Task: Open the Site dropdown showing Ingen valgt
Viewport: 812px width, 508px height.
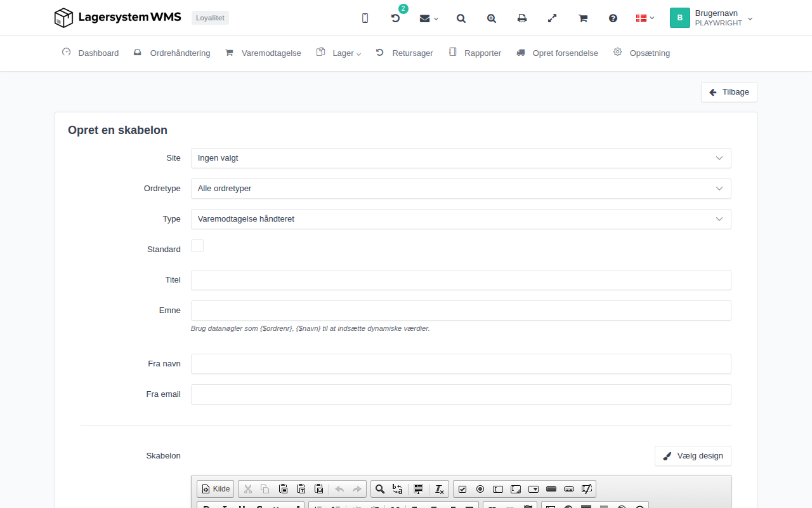Action: 461,158
